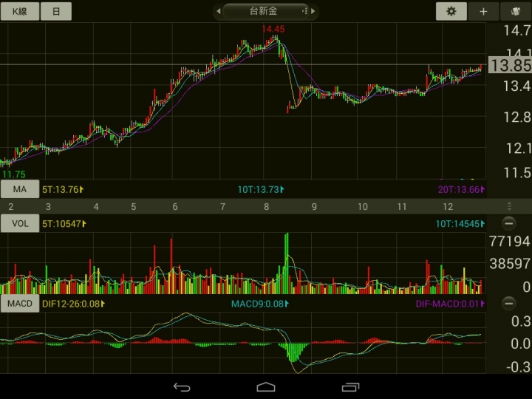532x399 pixels.
Task: Tap the 11.75 low price marker
Action: click(14, 174)
